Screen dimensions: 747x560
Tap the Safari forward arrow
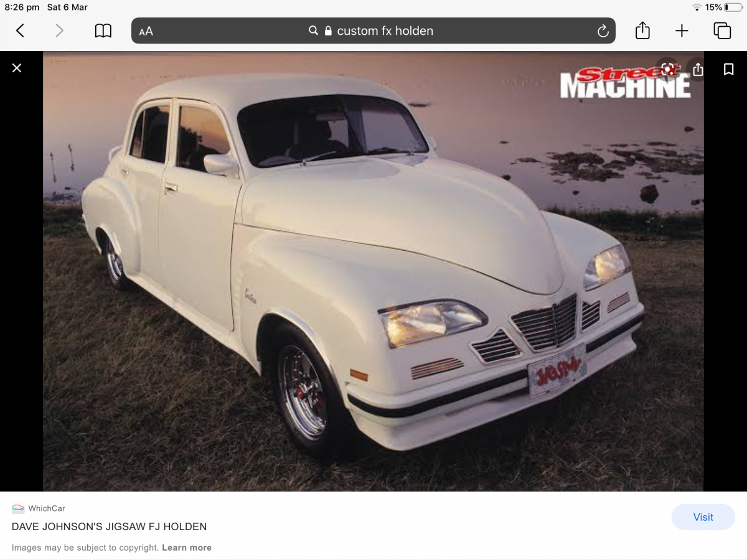click(x=59, y=30)
